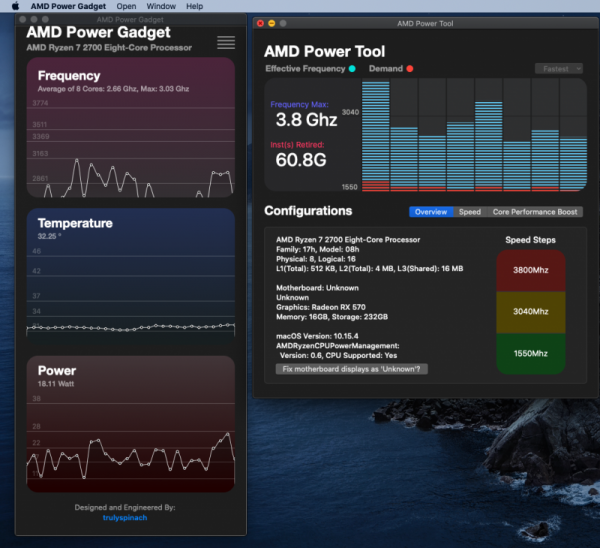600x548 pixels.
Task: Open the trulyspinach link
Action: click(125, 517)
